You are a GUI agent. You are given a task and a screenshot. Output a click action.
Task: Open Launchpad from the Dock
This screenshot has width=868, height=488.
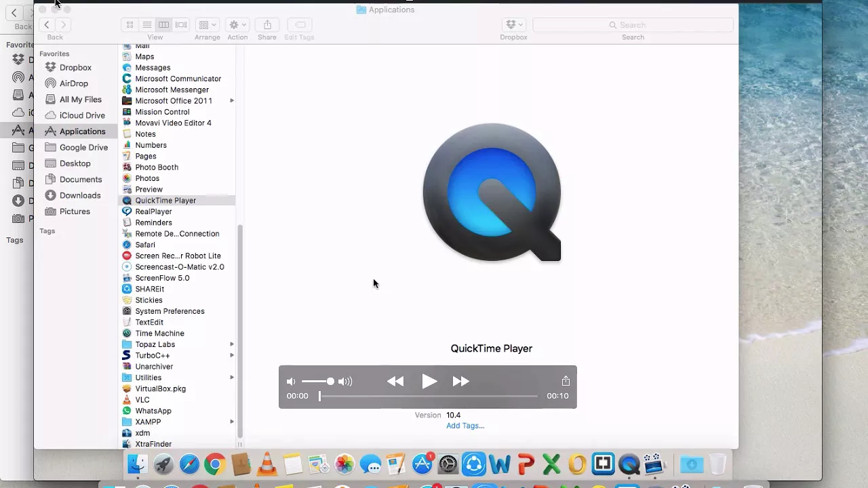[x=163, y=464]
